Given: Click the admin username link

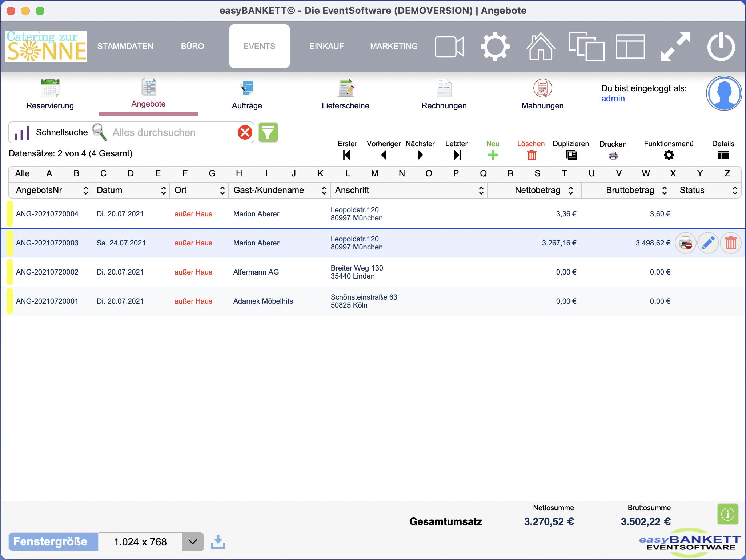Looking at the screenshot, I should click(613, 99).
